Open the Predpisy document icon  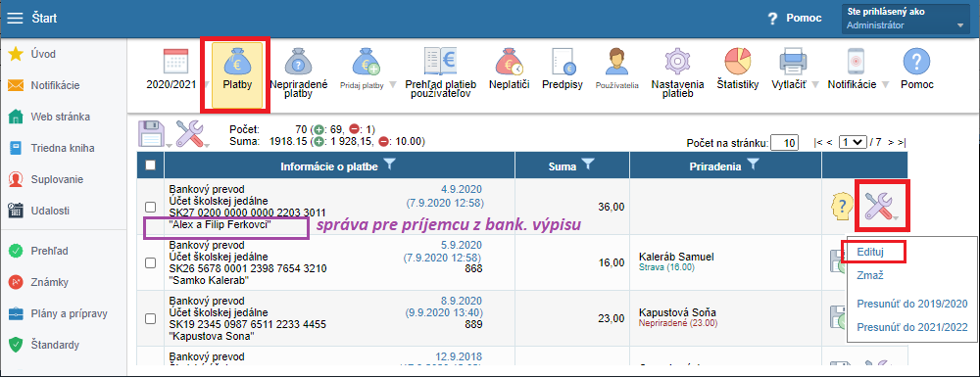tap(563, 62)
